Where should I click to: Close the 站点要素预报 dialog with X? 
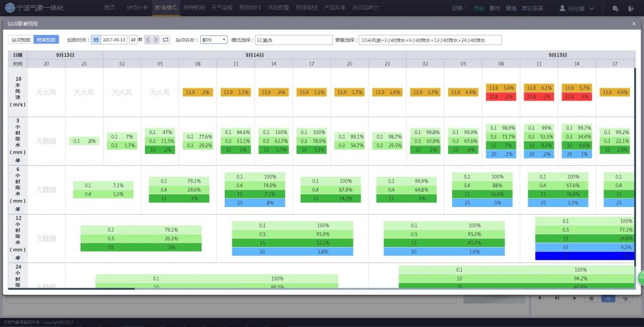634,24
